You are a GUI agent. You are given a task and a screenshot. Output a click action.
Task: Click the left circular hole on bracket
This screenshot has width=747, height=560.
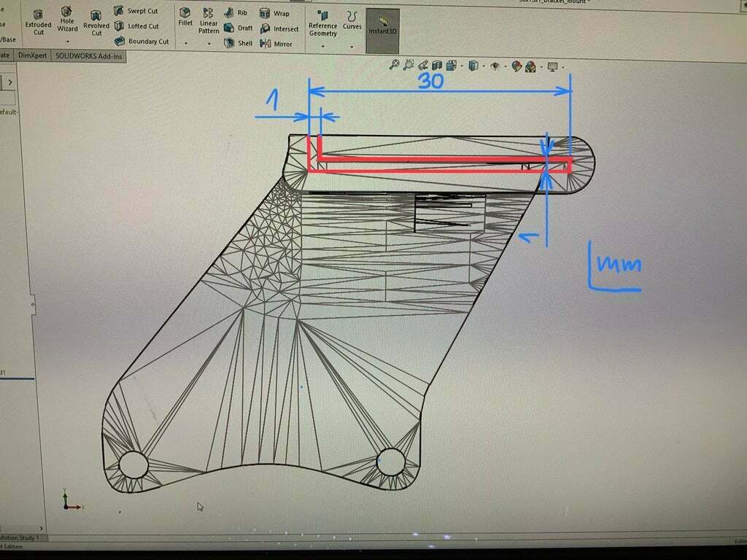coord(133,464)
